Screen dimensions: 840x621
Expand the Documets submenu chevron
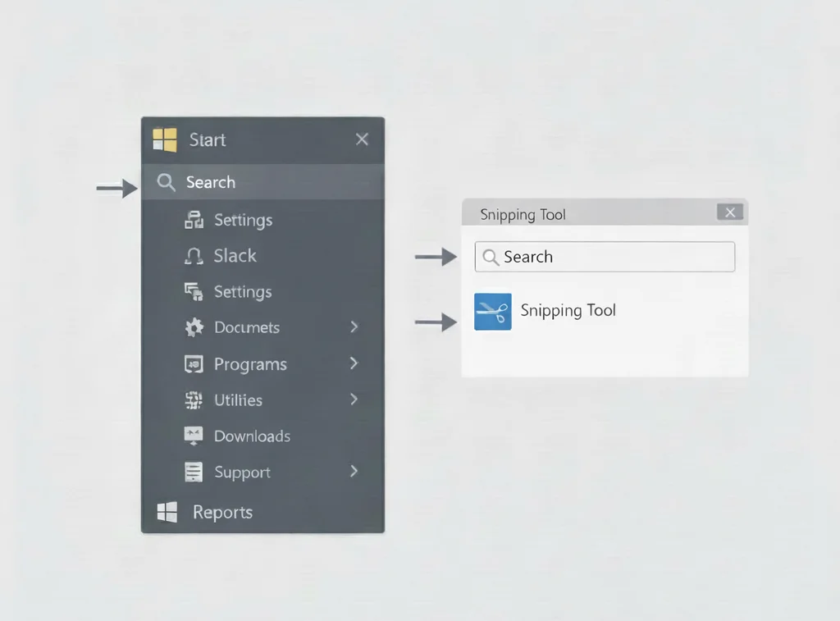354,327
